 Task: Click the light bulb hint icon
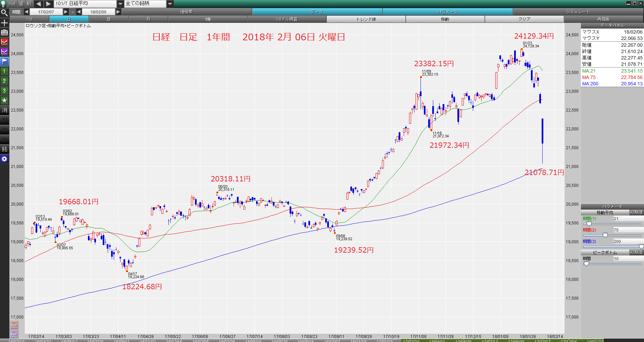pos(3,4)
